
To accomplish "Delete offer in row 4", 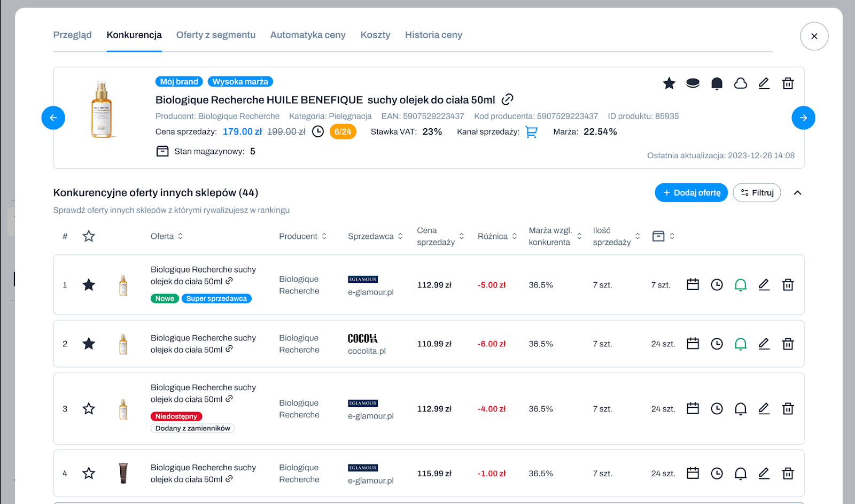I will pyautogui.click(x=788, y=474).
